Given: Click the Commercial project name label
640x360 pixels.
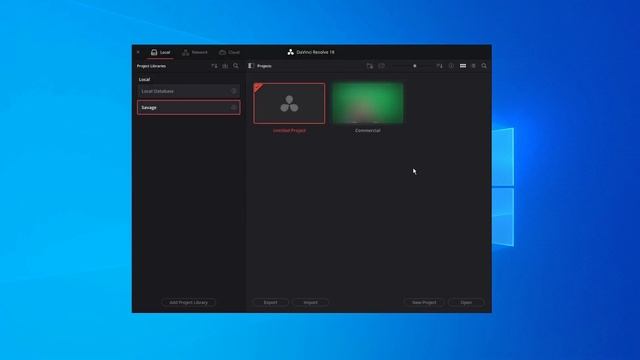Looking at the screenshot, I should pos(368,131).
